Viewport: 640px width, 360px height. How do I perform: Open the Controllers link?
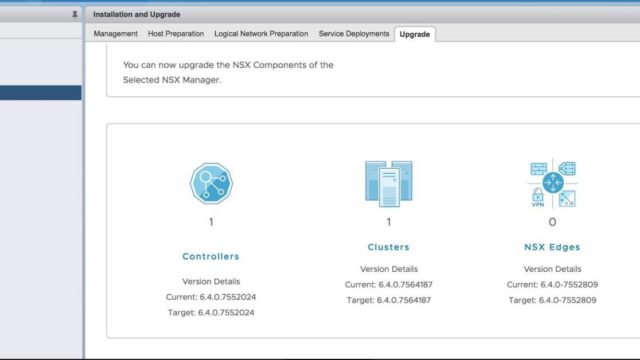pyautogui.click(x=211, y=256)
